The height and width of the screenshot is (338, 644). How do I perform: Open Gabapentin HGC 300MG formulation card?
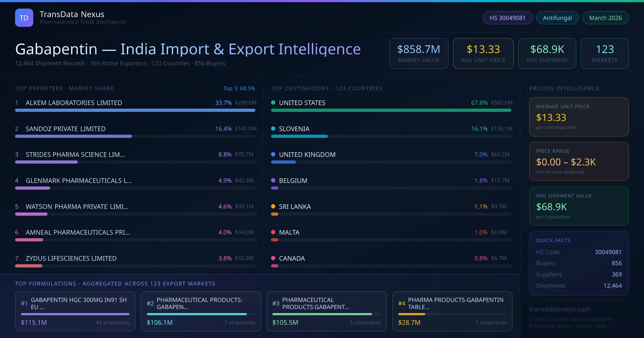(75, 311)
